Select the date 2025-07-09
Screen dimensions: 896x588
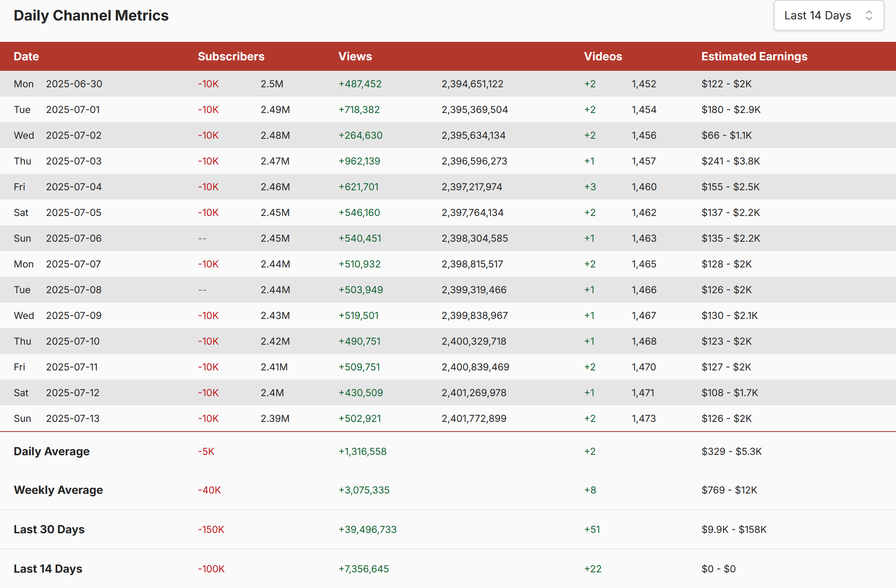[74, 315]
